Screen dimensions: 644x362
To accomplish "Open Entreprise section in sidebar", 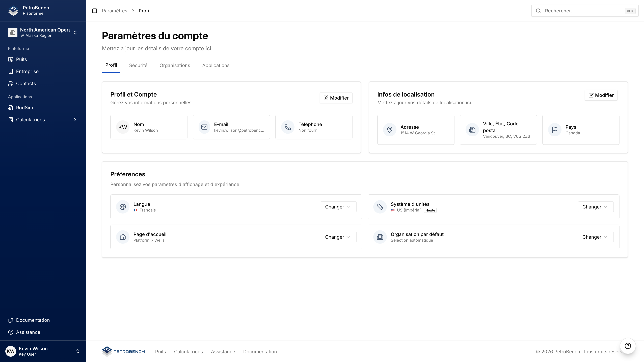I will click(27, 71).
